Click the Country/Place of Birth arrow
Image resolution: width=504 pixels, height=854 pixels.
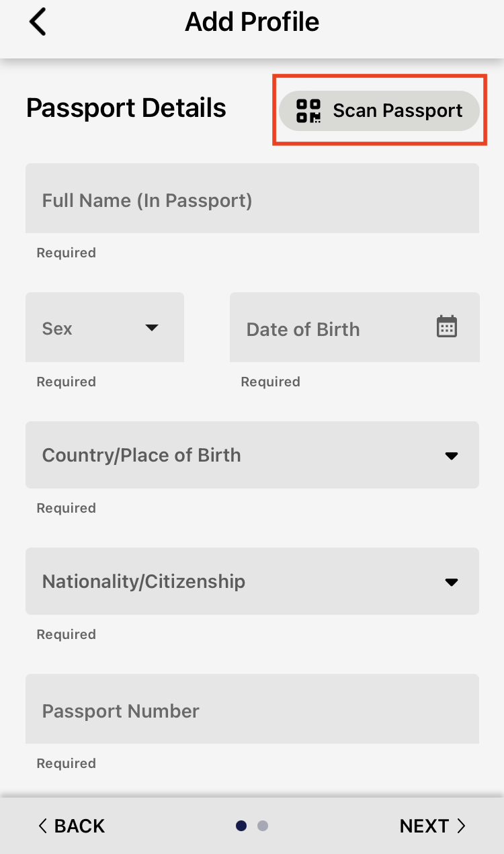tap(452, 456)
